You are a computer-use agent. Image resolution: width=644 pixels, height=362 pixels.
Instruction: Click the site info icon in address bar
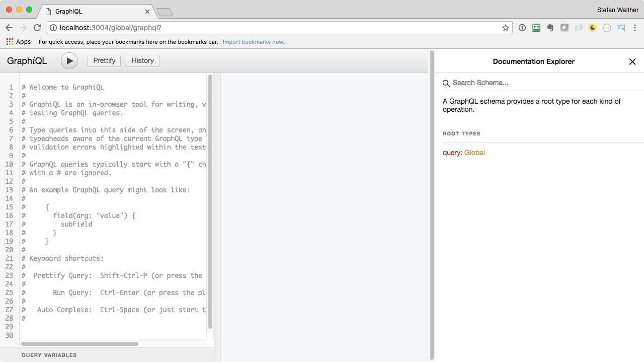click(x=53, y=28)
